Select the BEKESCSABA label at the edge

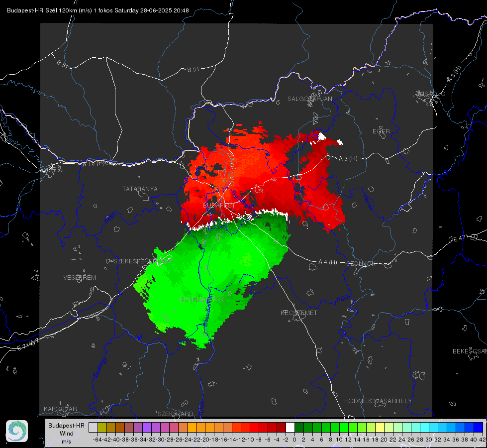tap(470, 351)
